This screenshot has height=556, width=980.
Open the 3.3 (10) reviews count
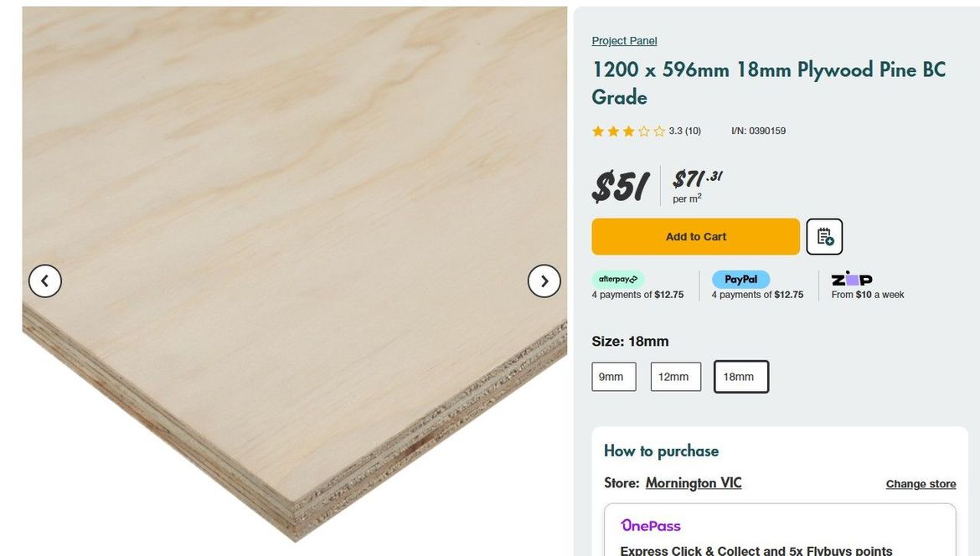point(684,131)
